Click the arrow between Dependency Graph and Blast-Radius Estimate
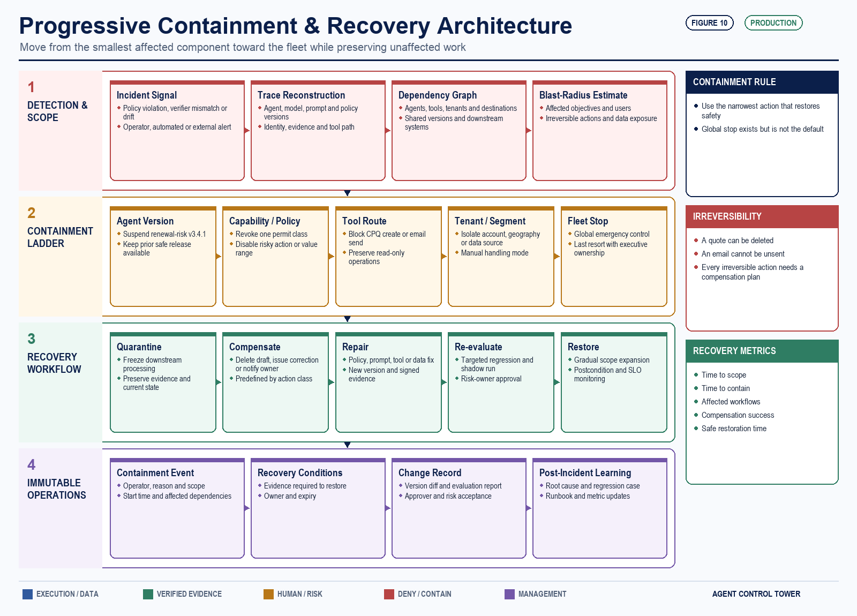The image size is (857, 616). [529, 131]
